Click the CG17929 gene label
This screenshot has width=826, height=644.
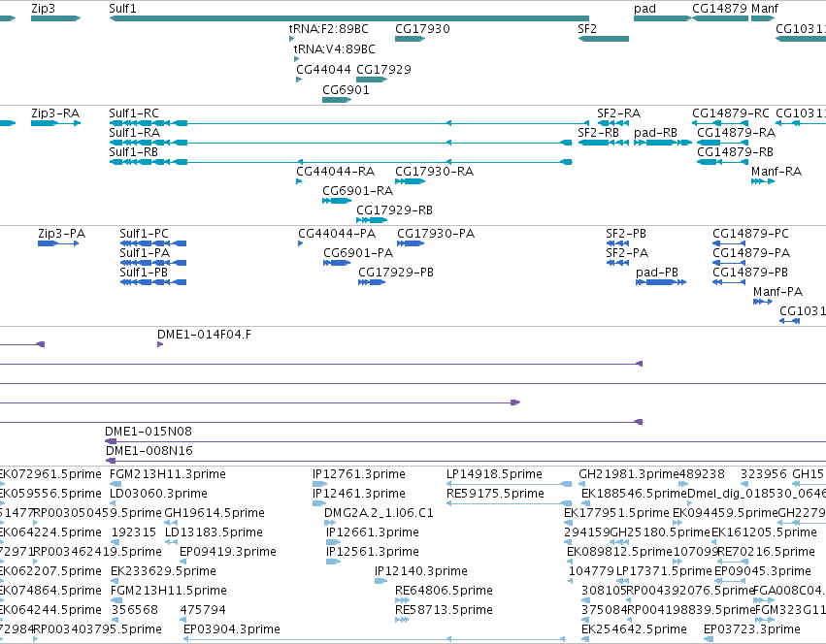(x=383, y=70)
